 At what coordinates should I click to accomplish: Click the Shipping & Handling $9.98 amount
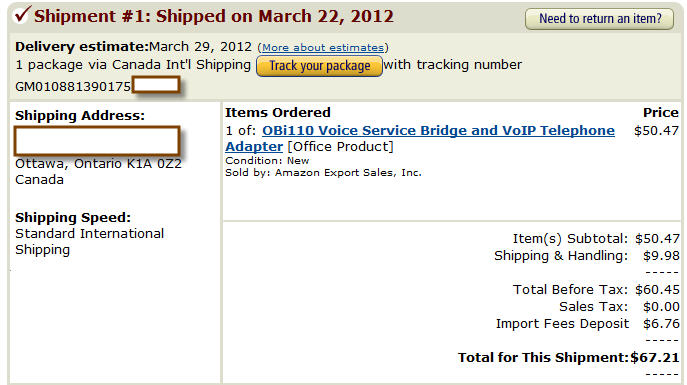tap(661, 256)
